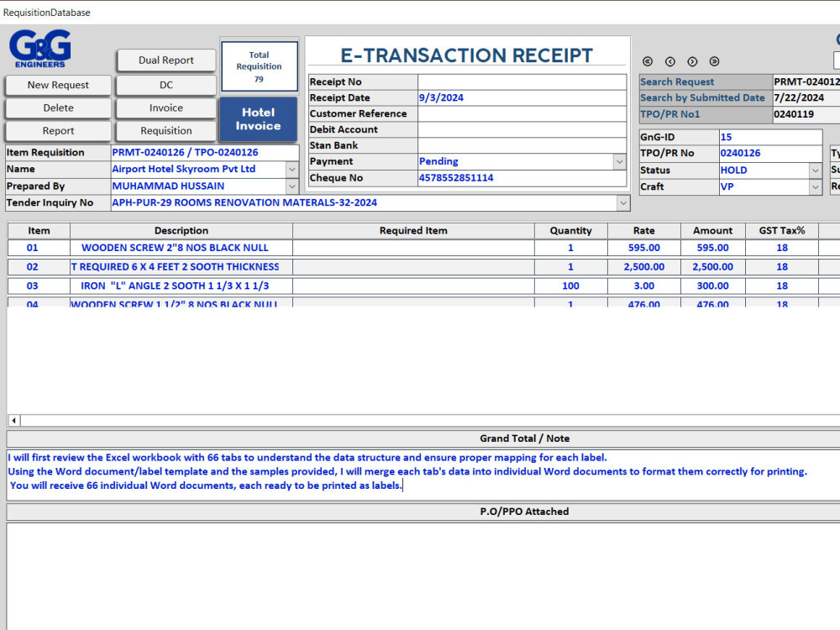
Task: Select item 02 description T REQUIRED 6 X 4
Action: coord(181,267)
